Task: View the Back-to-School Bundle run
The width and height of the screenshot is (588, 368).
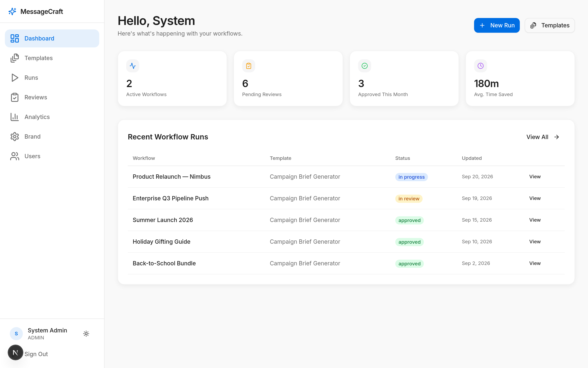Action: (535, 263)
